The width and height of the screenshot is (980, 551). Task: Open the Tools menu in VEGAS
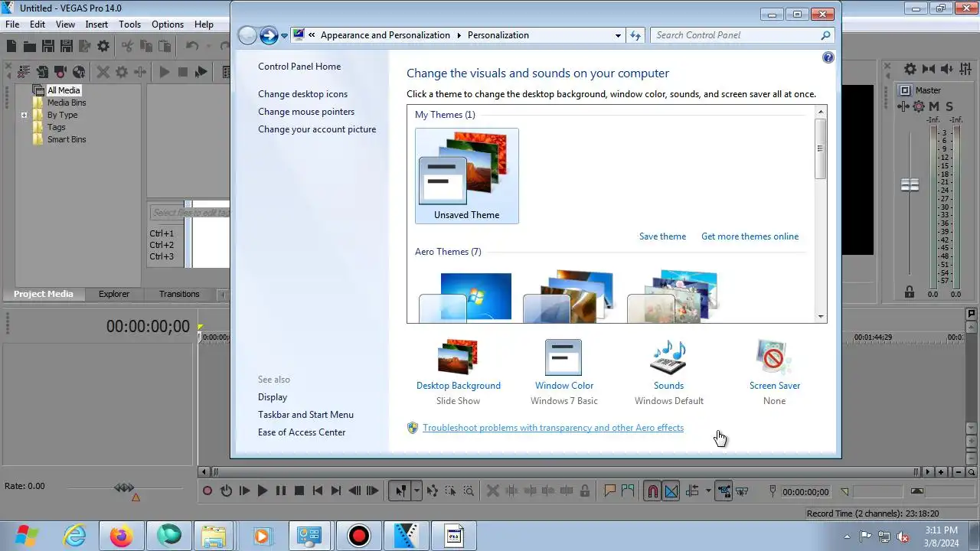(x=130, y=24)
